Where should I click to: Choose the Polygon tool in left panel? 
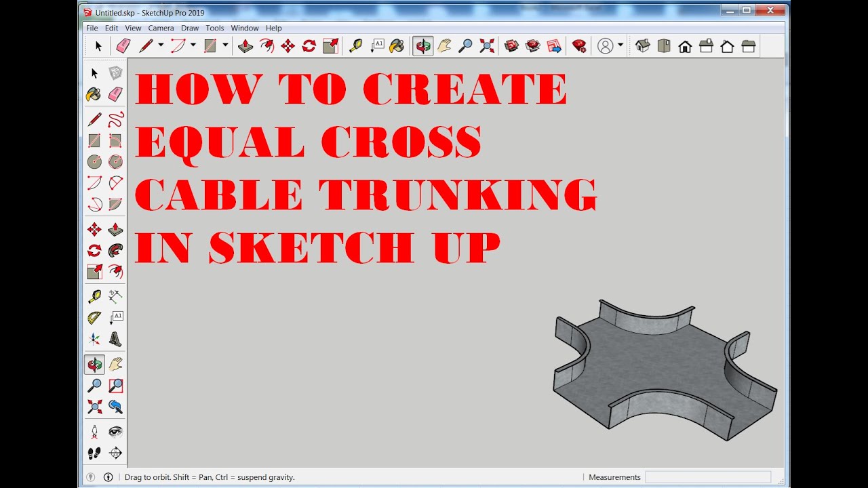tap(115, 162)
